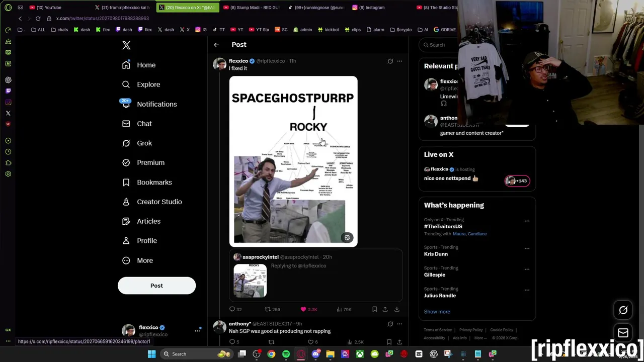
Task: Reply to the main post with 32 comments
Action: coord(235,309)
